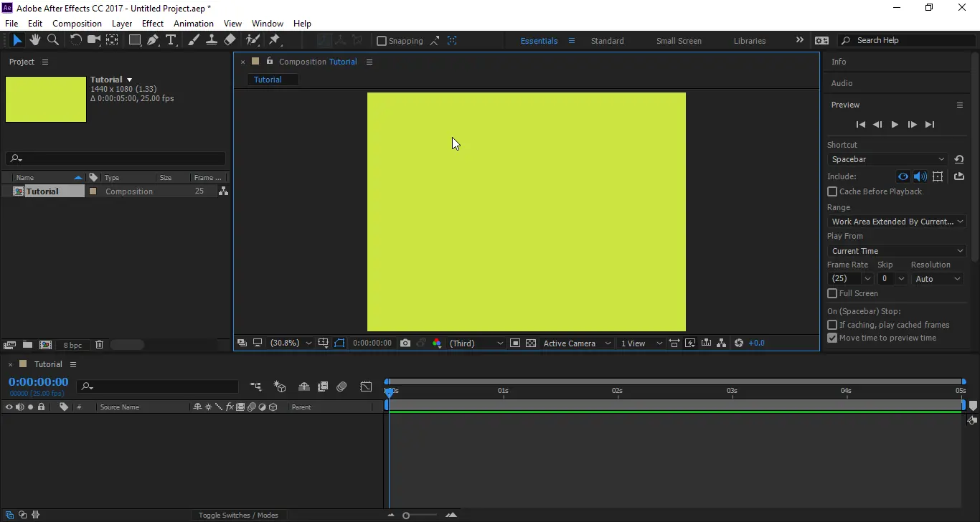The image size is (980, 522).
Task: Switch to the Standard workspace
Action: pos(607,41)
